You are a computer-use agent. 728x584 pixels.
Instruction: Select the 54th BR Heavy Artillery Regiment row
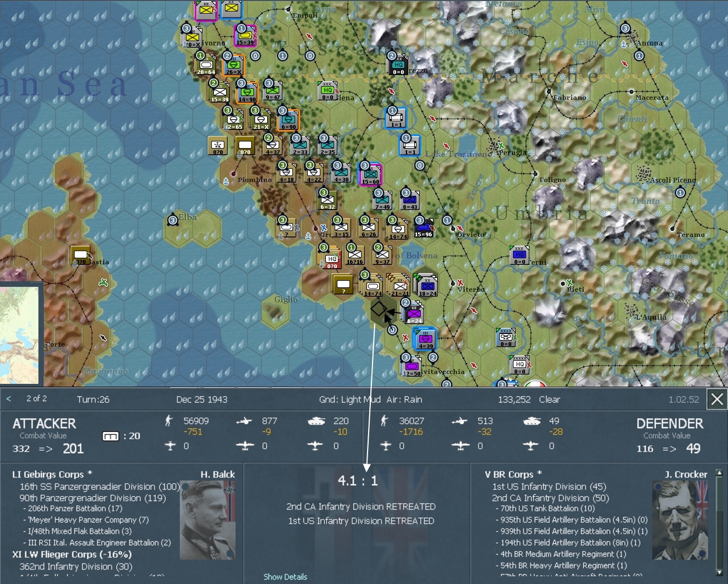(561, 565)
